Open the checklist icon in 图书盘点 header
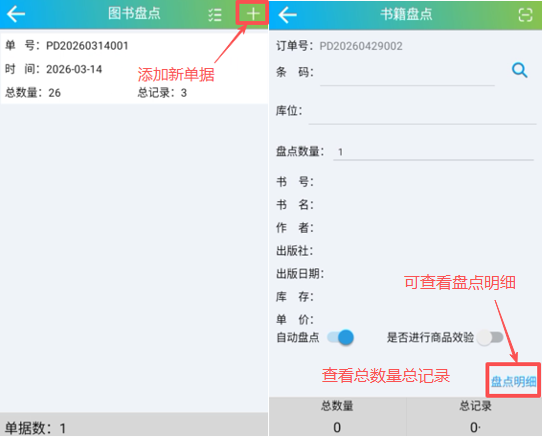This screenshot has height=438, width=543. coord(215,15)
